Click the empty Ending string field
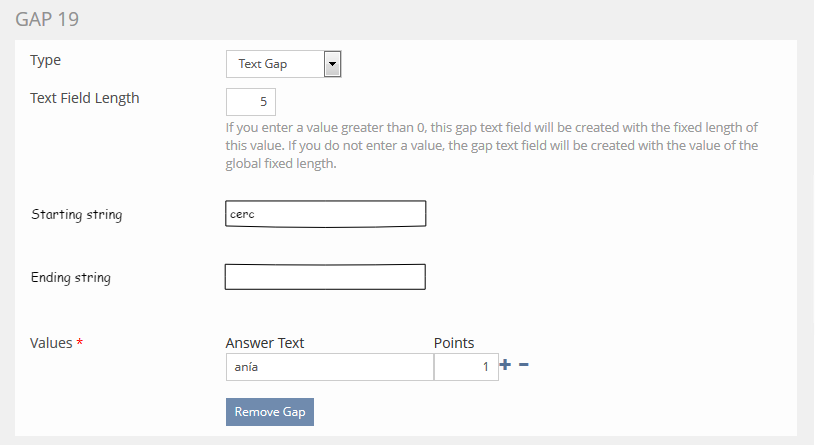 tap(326, 277)
